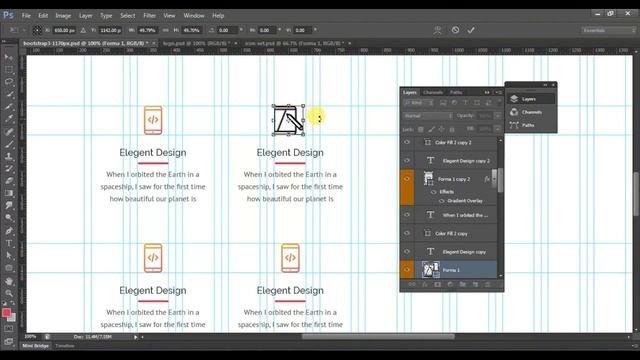This screenshot has width=640, height=360.
Task: Commit the transform with the checkmark
Action: tap(471, 30)
